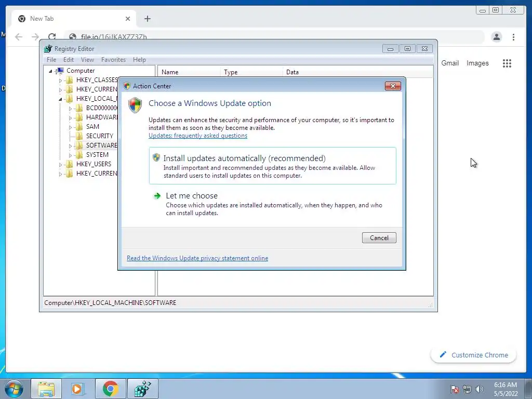Collapse the HKEY_LOCAL_MACHINE key arrow
This screenshot has width=532, height=399.
click(60, 99)
